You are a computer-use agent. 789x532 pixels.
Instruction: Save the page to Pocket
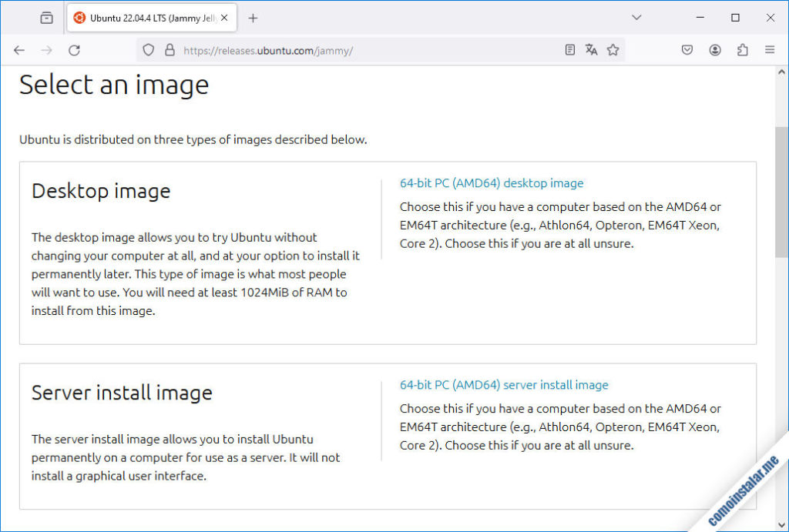687,49
